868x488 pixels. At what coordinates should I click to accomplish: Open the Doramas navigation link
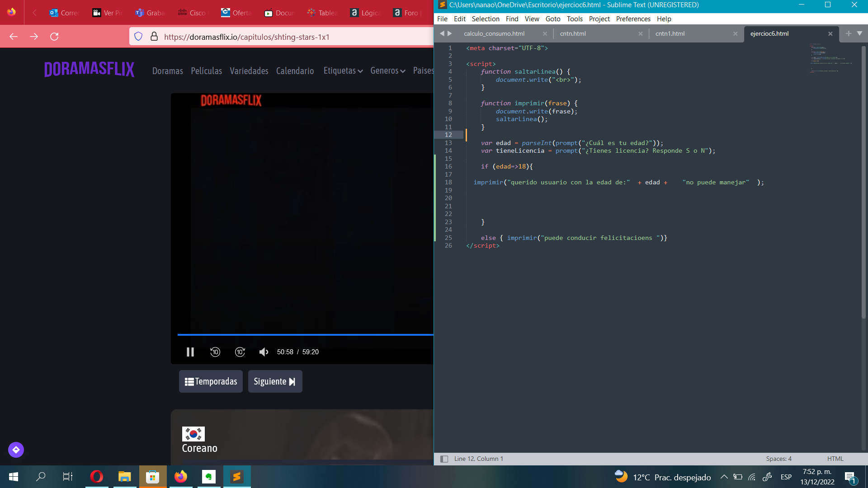168,71
